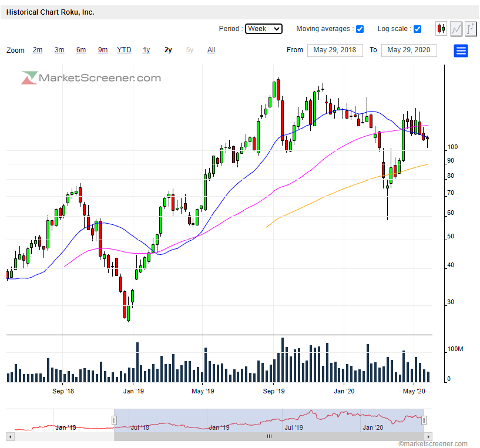480x448 pixels.
Task: Select the candlestick chart type icon
Action: (441, 29)
